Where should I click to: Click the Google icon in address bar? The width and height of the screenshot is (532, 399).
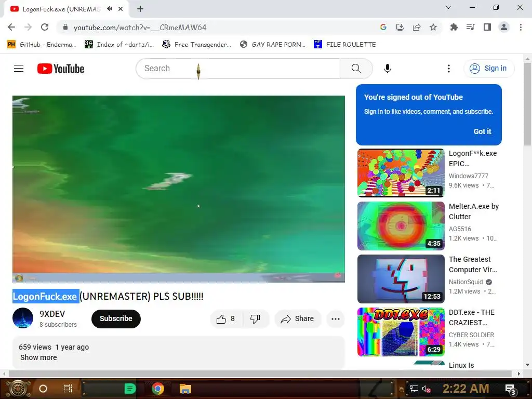click(383, 27)
